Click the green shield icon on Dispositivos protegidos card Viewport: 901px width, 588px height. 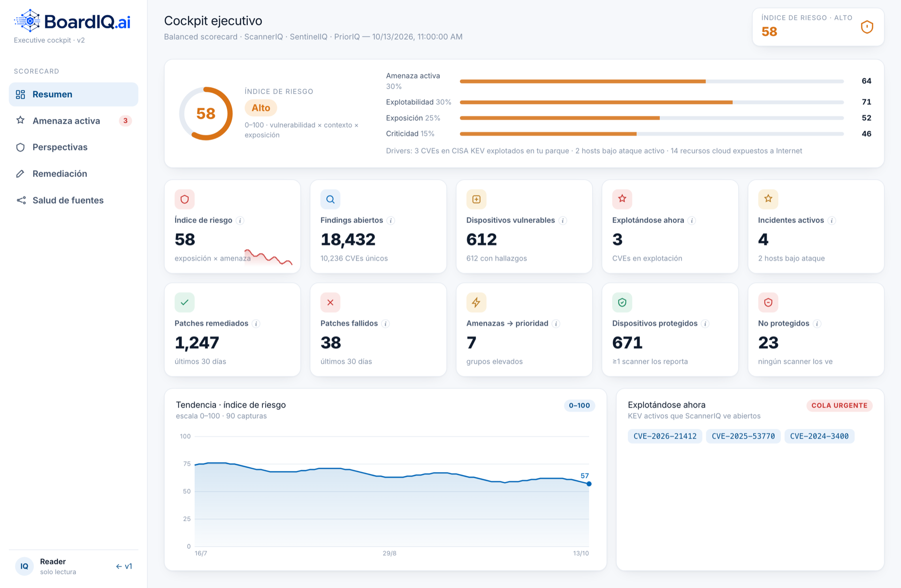[622, 303]
